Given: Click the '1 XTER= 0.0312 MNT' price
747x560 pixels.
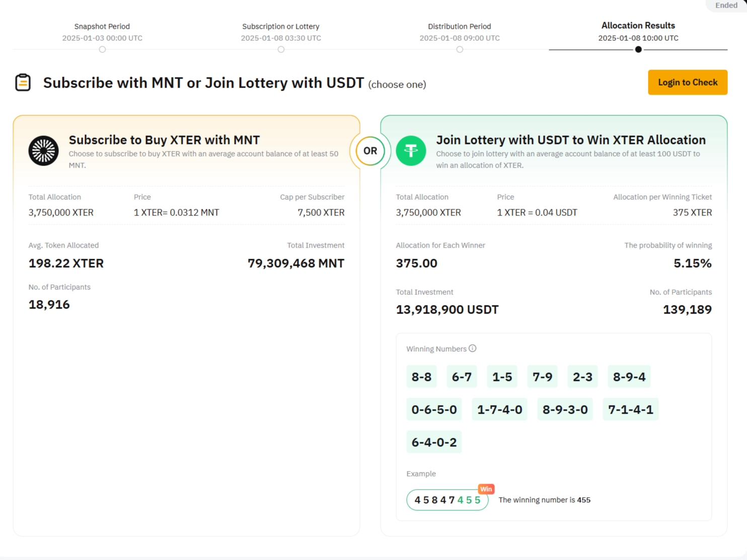Looking at the screenshot, I should click(x=176, y=212).
